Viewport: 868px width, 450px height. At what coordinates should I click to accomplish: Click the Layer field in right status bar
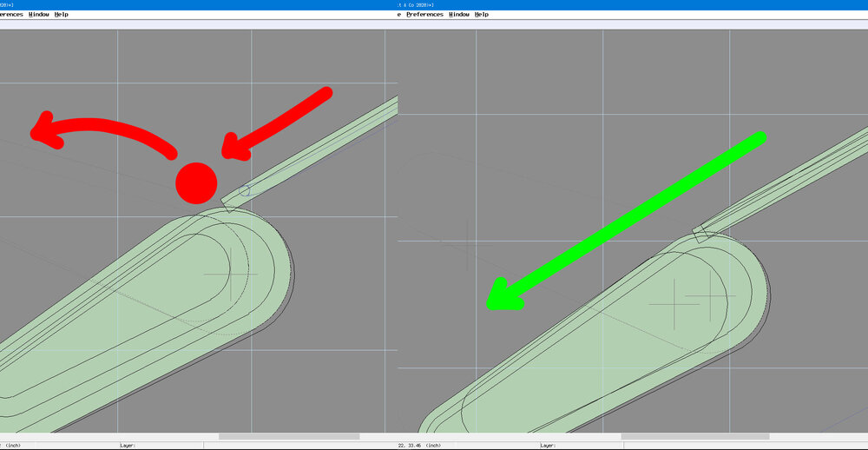tap(582, 445)
